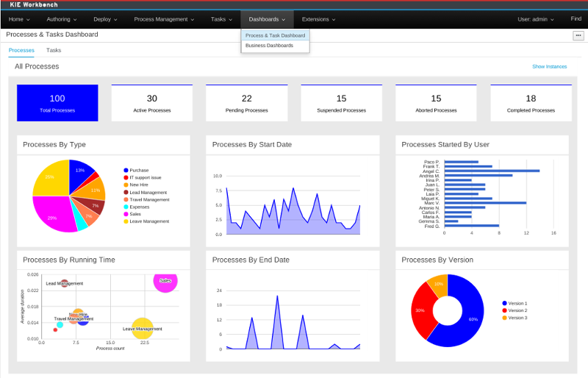Click the KIE Workbench logo
Image resolution: width=588 pixels, height=378 pixels.
(x=35, y=4)
